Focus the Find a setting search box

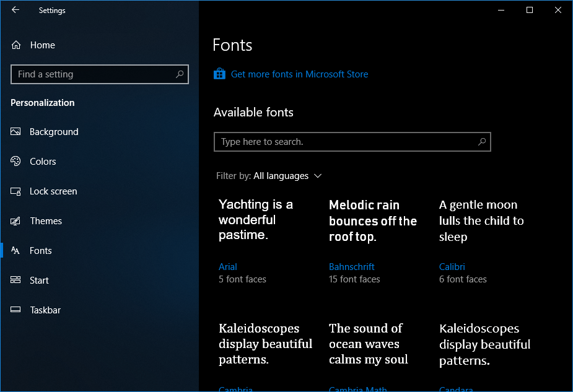93,74
